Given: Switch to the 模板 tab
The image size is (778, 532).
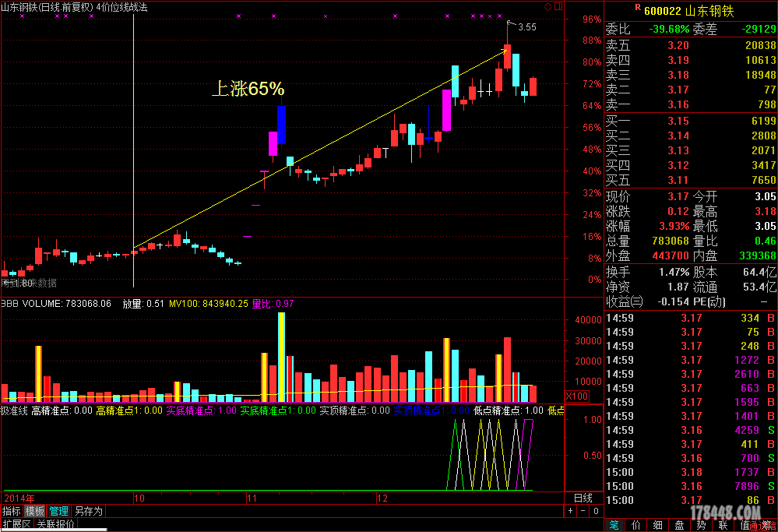Looking at the screenshot, I should [35, 511].
